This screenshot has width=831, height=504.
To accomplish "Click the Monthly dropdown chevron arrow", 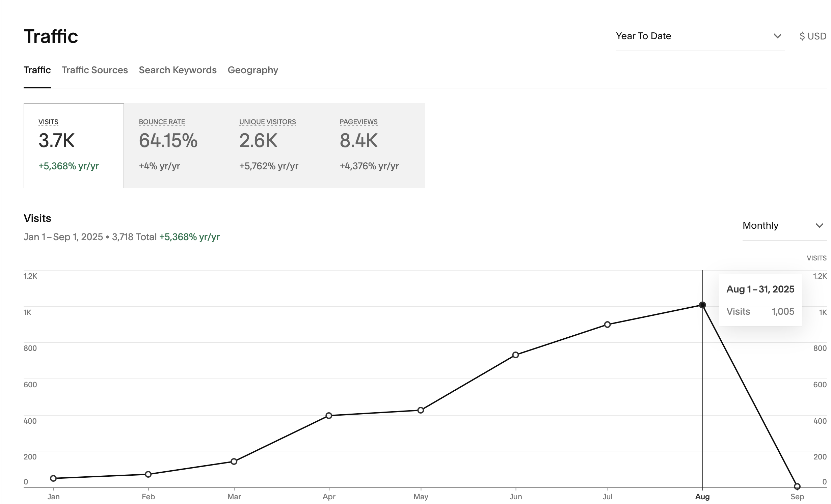I will [819, 225].
